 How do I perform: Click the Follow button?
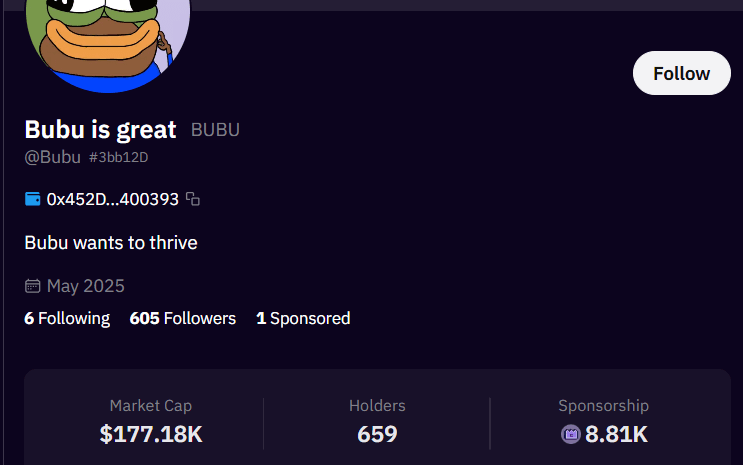(x=682, y=73)
